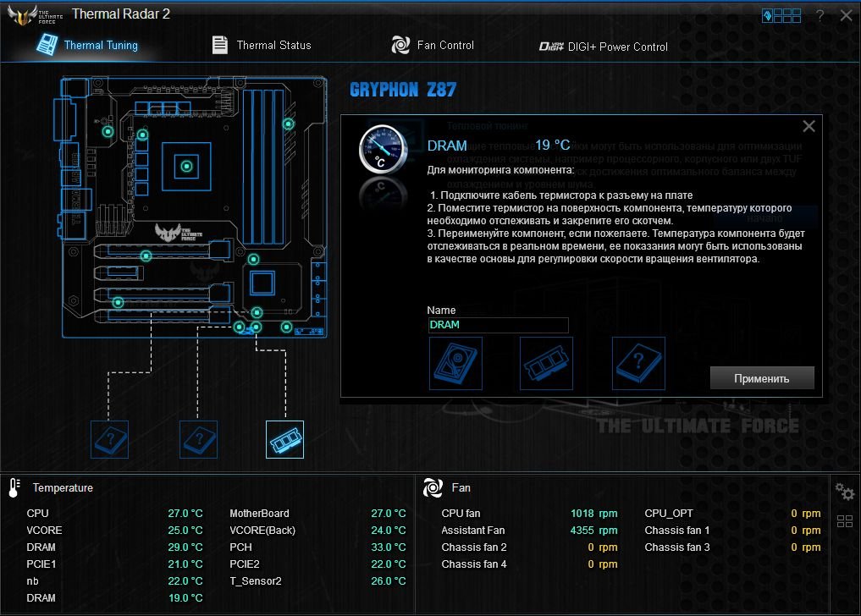Select the CPU_OPT fan entry

(732, 514)
